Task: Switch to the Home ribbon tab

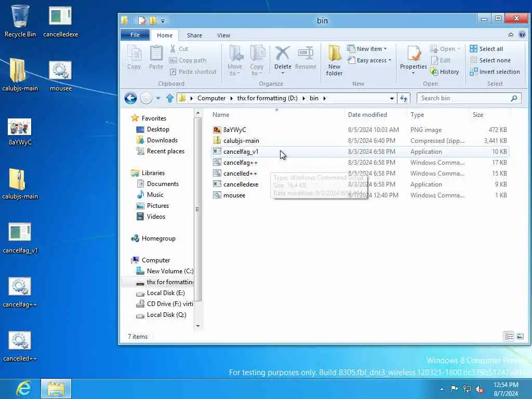Action: tap(165, 35)
